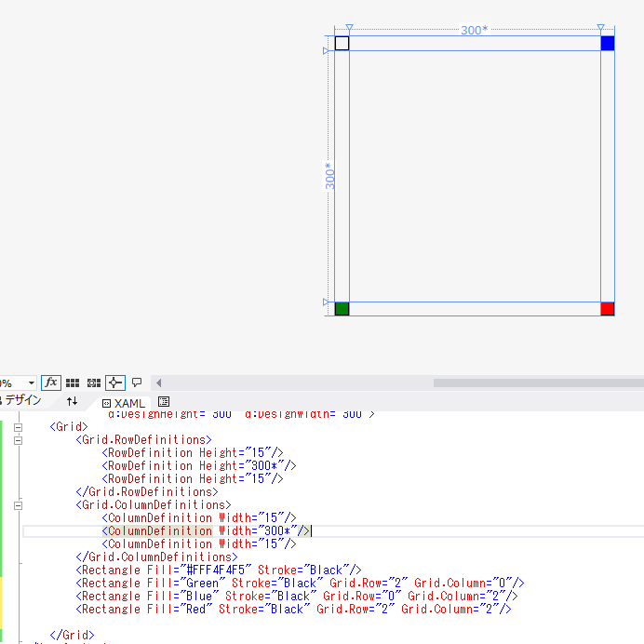Select the green rectangle in the designer
Image resolution: width=644 pixels, height=644 pixels.
pos(342,309)
